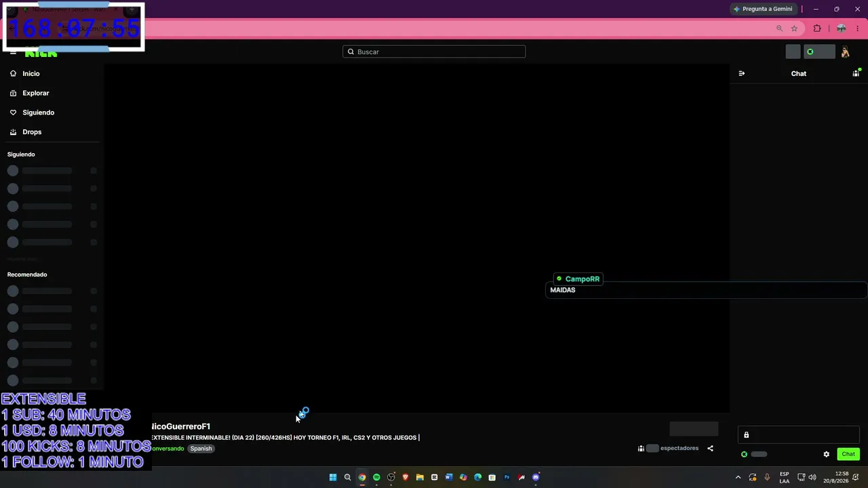Viewport: 868px width, 488px height.
Task: Open the Windows Start menu
Action: pos(333,477)
